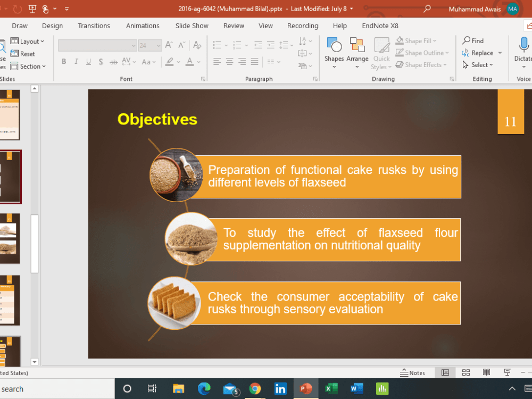Toggle underline formatting
The image size is (532, 399).
pos(88,62)
